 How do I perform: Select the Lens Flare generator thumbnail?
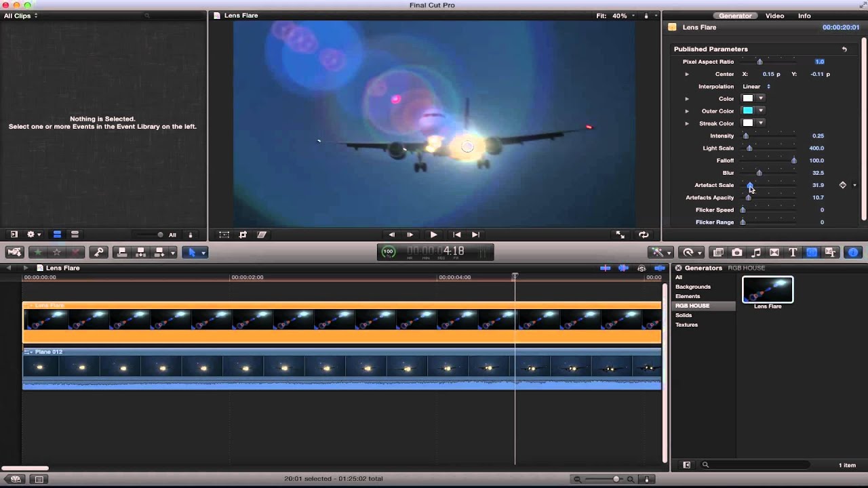768,289
